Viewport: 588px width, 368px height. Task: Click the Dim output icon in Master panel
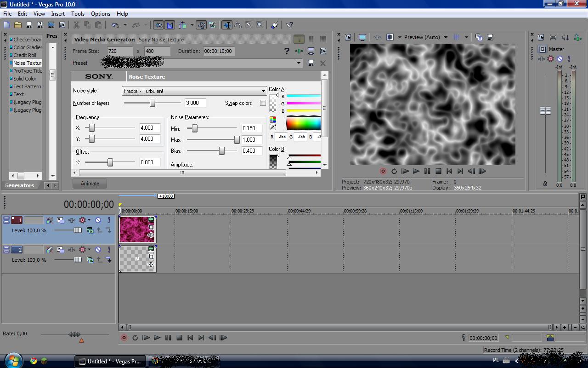point(565,37)
